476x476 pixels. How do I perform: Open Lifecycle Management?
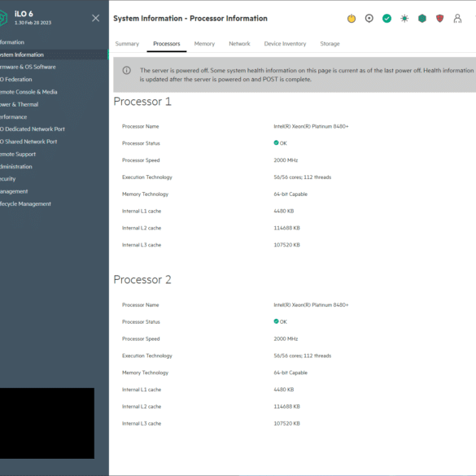(x=25, y=204)
